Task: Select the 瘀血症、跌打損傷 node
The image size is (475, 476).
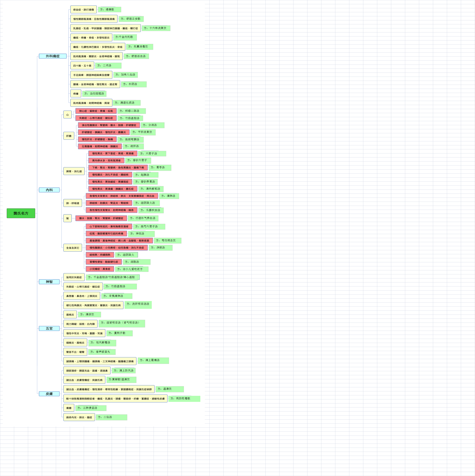Action: pos(83,10)
